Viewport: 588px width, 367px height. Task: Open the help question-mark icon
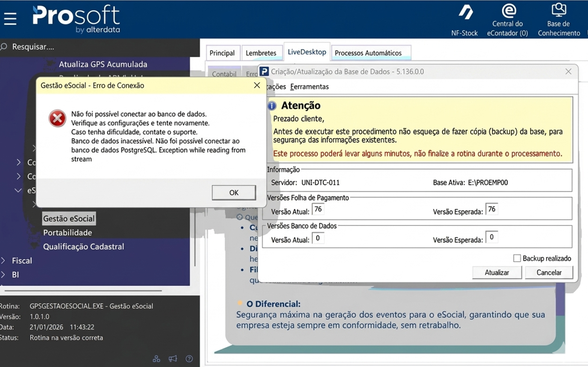189,359
